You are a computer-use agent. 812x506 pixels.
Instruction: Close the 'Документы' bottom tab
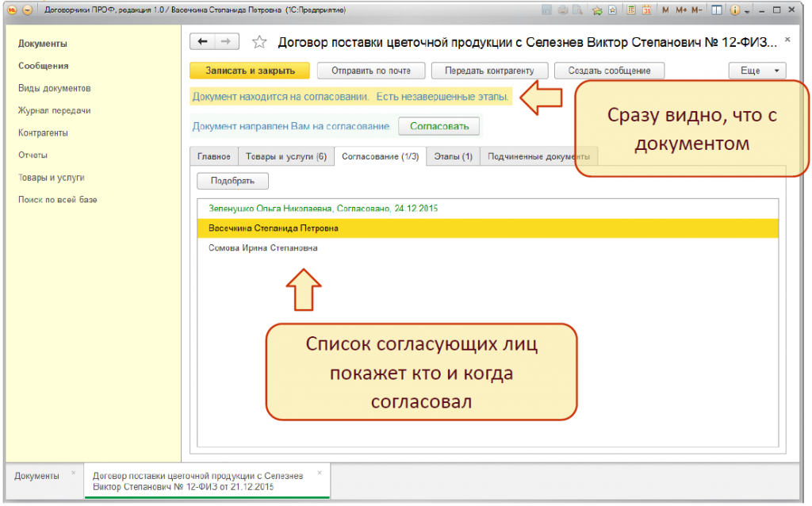click(x=73, y=473)
